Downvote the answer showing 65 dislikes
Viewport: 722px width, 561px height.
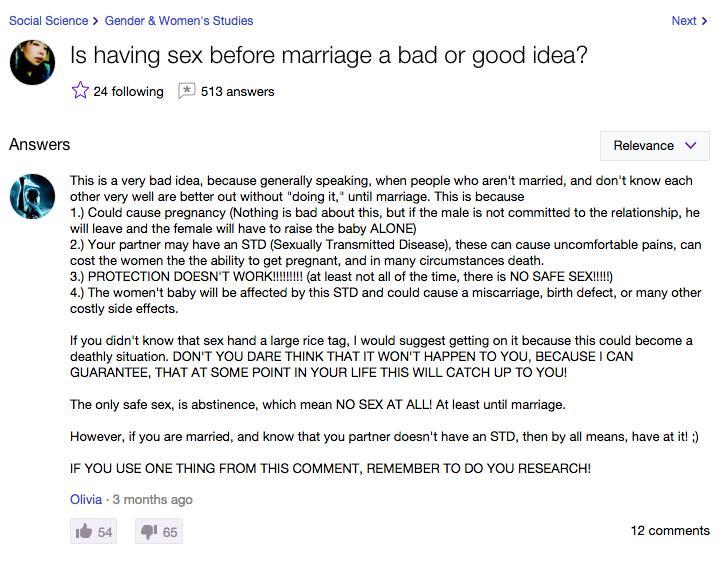tap(159, 531)
